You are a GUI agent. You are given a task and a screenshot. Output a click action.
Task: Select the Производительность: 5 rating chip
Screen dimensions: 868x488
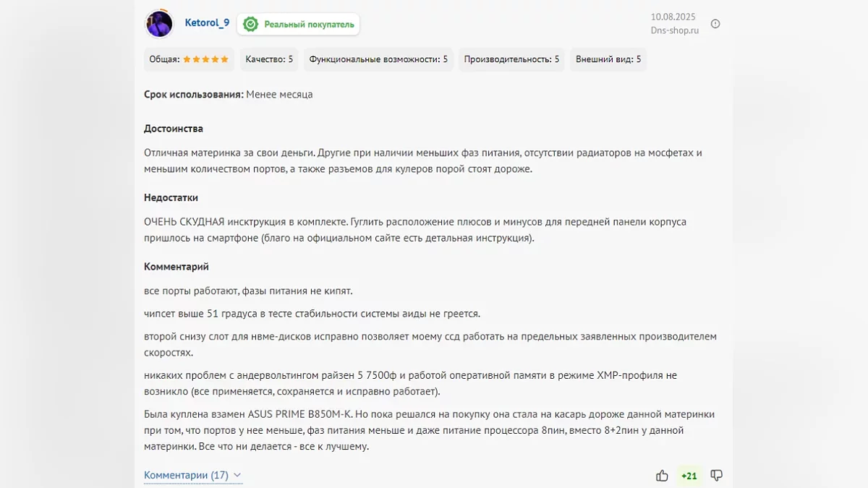(511, 59)
